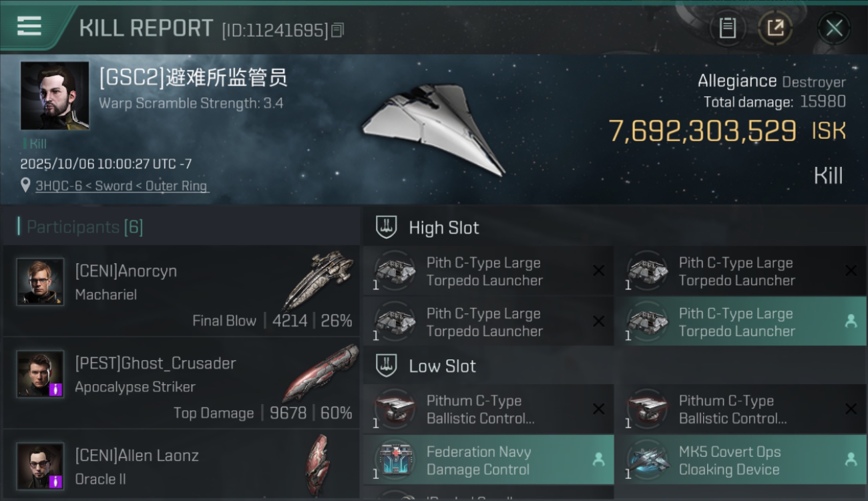Click the first Pithum C-Type Ballistic Control
Screen dimensions: 868x501
coord(488,409)
